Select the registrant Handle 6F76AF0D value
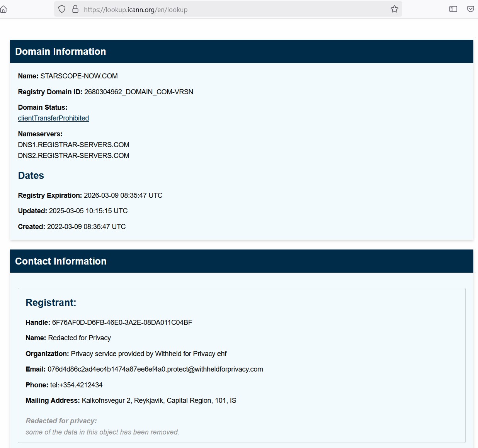Image resolution: width=478 pixels, height=448 pixels. pyautogui.click(x=122, y=322)
